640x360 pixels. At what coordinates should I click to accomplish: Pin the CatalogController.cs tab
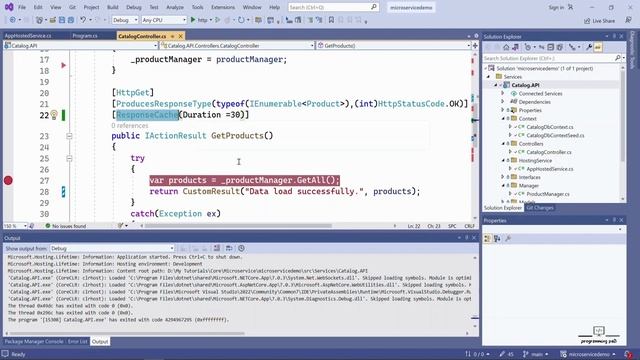click(x=172, y=36)
